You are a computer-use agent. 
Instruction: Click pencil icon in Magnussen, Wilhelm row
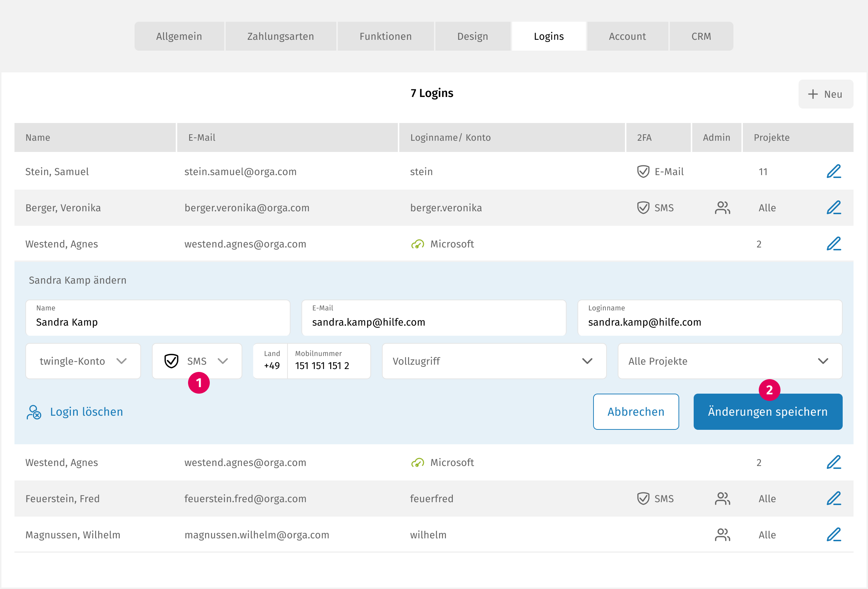point(833,535)
